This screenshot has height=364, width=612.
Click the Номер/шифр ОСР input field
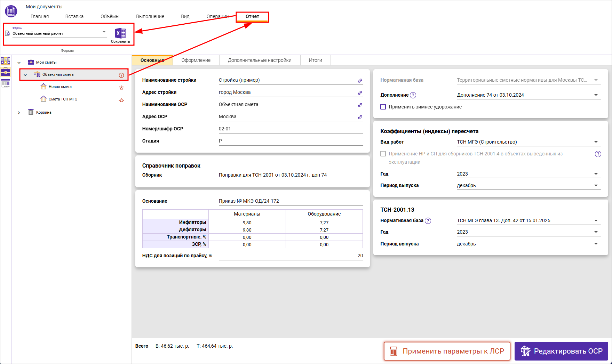(x=291, y=129)
